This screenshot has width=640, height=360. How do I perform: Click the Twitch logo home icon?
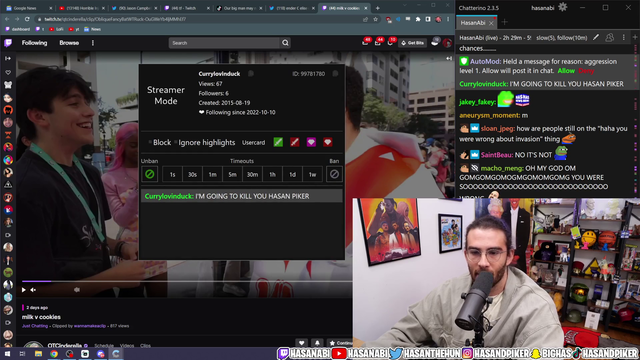point(8,43)
